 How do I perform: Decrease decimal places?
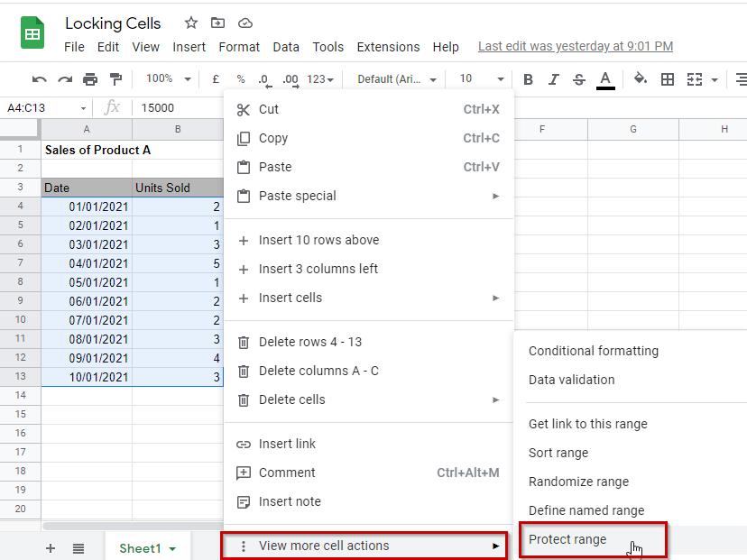(265, 80)
